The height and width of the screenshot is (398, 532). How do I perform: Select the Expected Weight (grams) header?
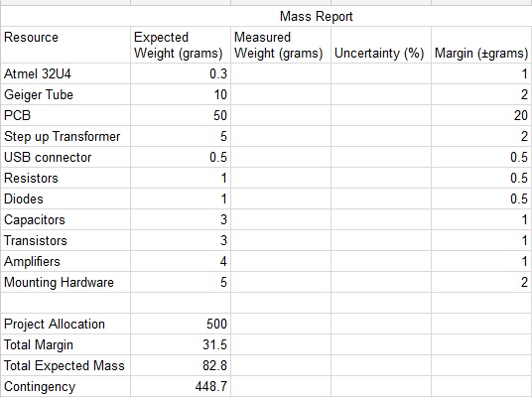pyautogui.click(x=181, y=45)
